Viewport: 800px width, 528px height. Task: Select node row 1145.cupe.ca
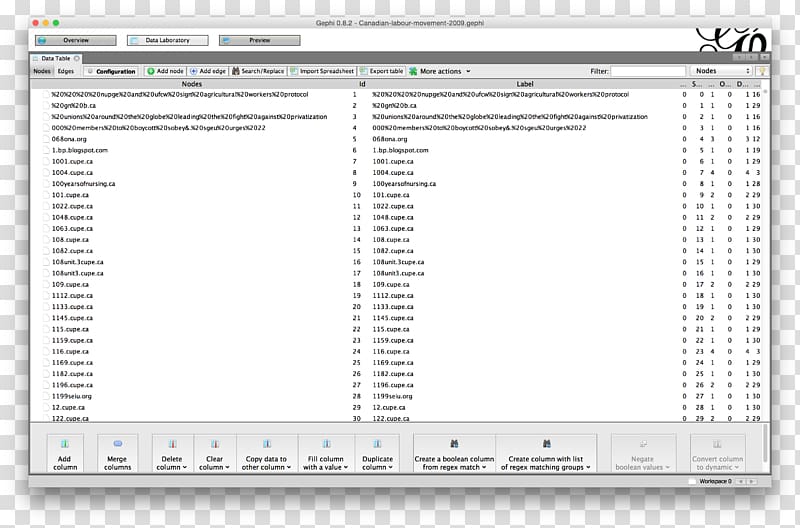coord(72,318)
